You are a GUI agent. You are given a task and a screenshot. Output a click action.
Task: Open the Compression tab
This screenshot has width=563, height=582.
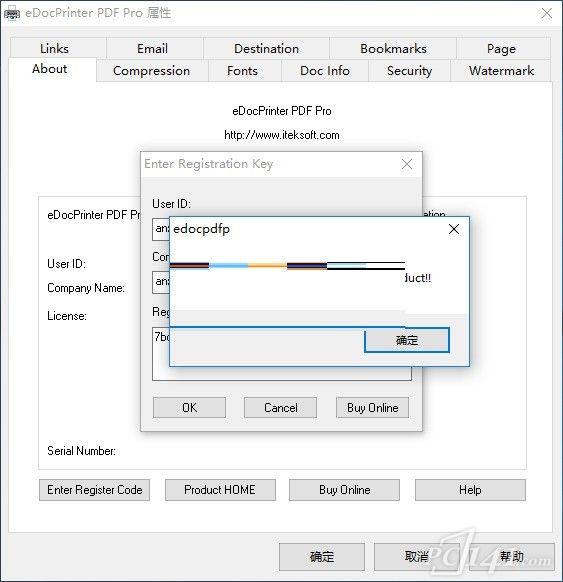[x=151, y=71]
